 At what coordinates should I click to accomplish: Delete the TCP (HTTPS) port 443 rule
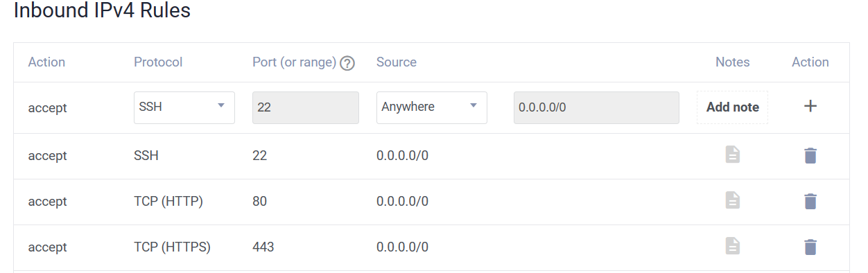[x=810, y=247]
